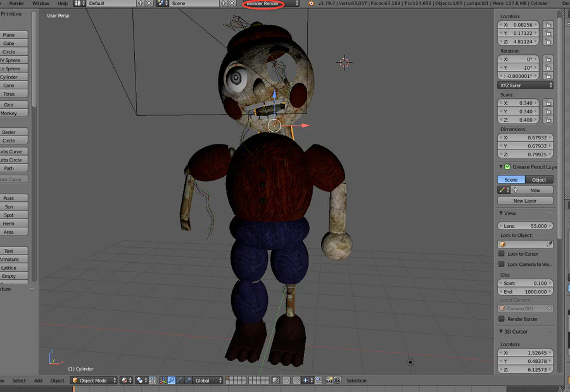Delete scene X icon
The height and width of the screenshot is (392, 570).
tap(232, 3)
